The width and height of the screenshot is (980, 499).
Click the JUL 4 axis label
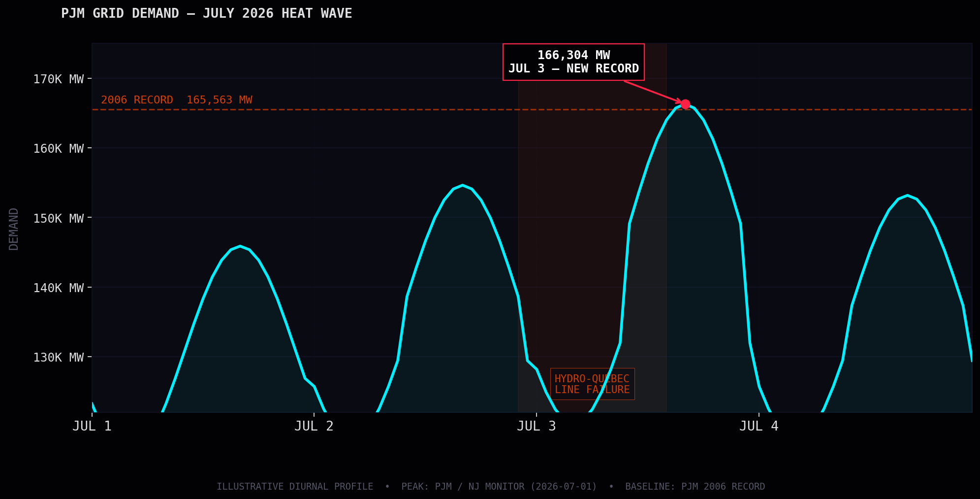(x=759, y=426)
